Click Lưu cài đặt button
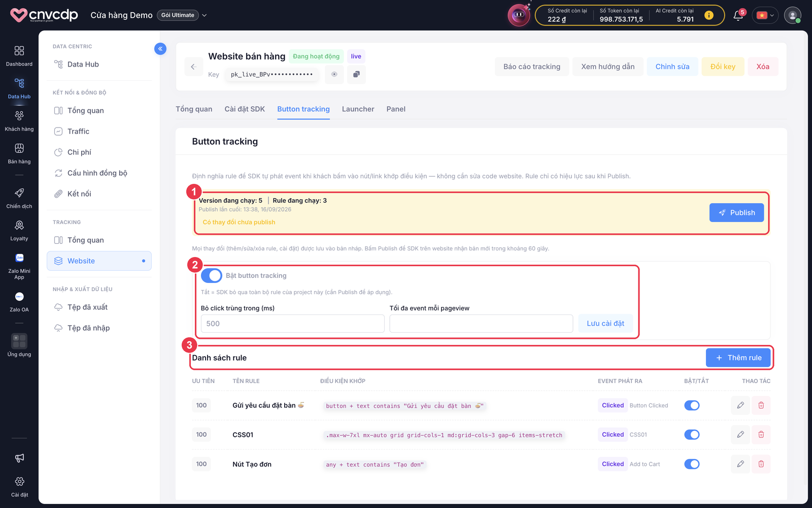Viewport: 812px width, 508px height. (605, 324)
